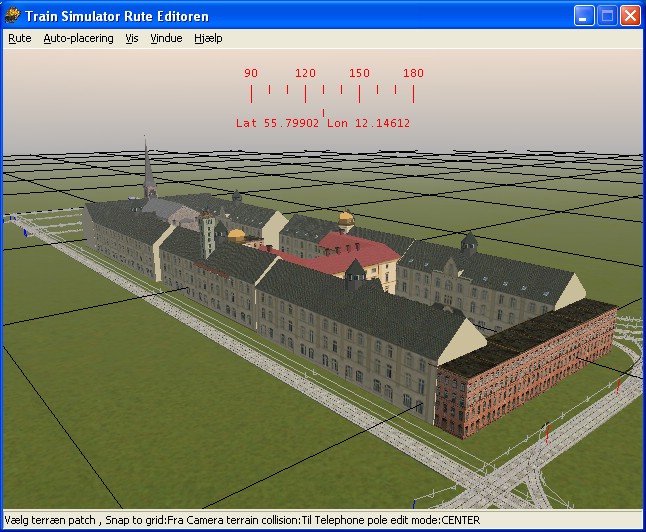Click the Lon 12.14612 coordinate readout
Viewport: 646px width, 532px height.
(369, 123)
